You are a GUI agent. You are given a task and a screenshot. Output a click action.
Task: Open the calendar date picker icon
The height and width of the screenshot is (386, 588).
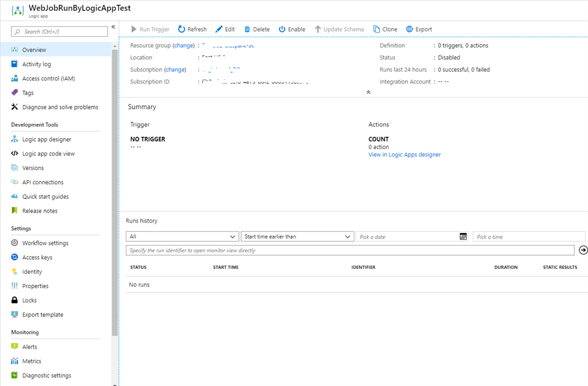coord(463,236)
